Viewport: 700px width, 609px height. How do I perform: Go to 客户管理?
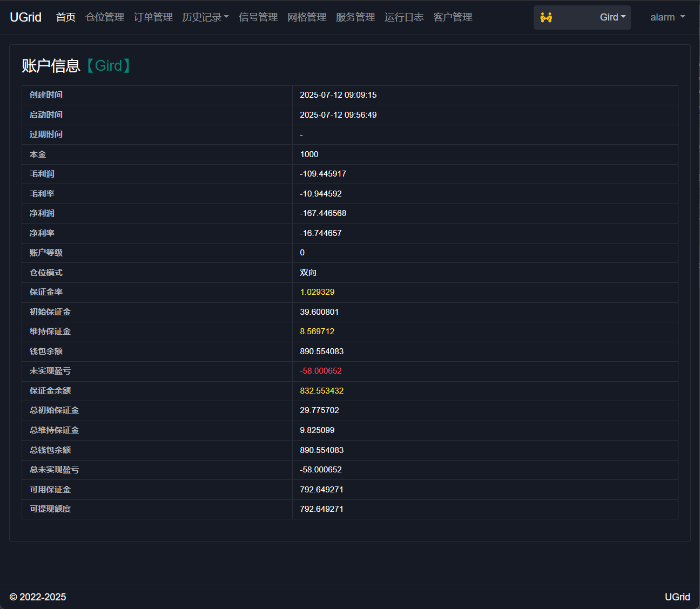(453, 17)
